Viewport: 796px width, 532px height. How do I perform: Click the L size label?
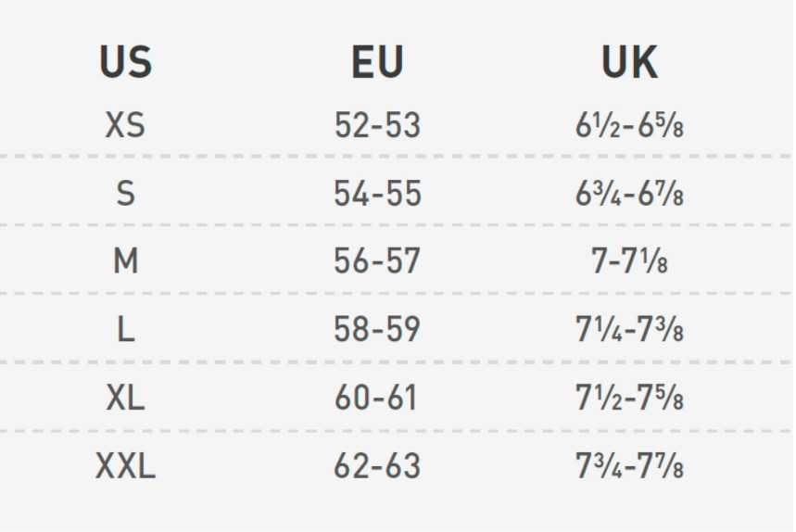click(x=126, y=329)
